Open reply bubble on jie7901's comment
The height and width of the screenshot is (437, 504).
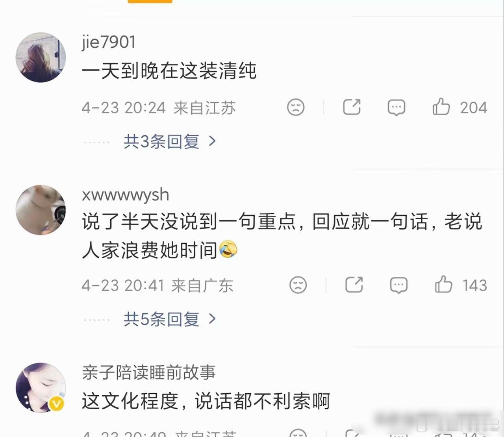coord(396,107)
